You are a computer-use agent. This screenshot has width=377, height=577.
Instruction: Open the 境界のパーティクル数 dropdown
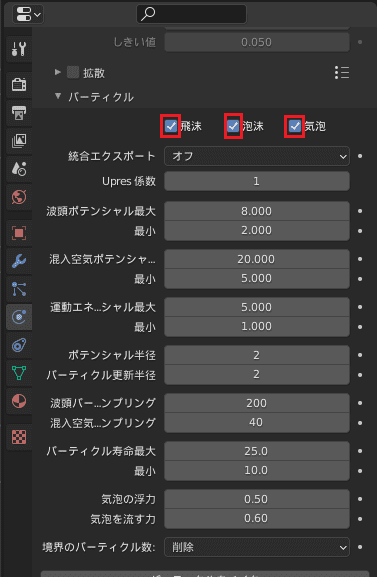coord(257,547)
